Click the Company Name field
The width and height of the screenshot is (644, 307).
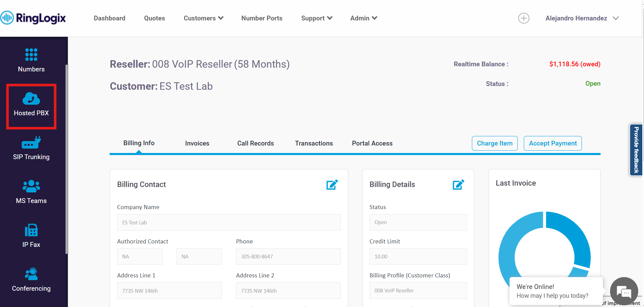coord(229,222)
